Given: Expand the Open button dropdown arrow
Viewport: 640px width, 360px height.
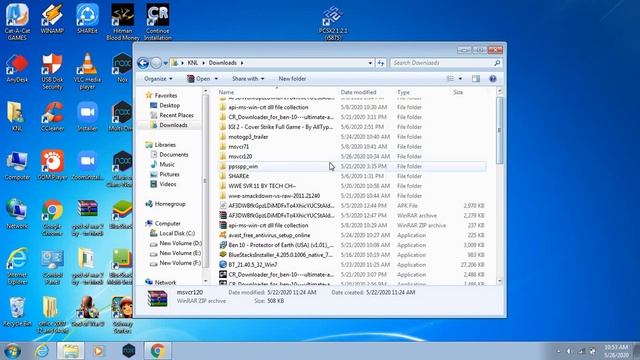Looking at the screenshot, I should [x=216, y=79].
